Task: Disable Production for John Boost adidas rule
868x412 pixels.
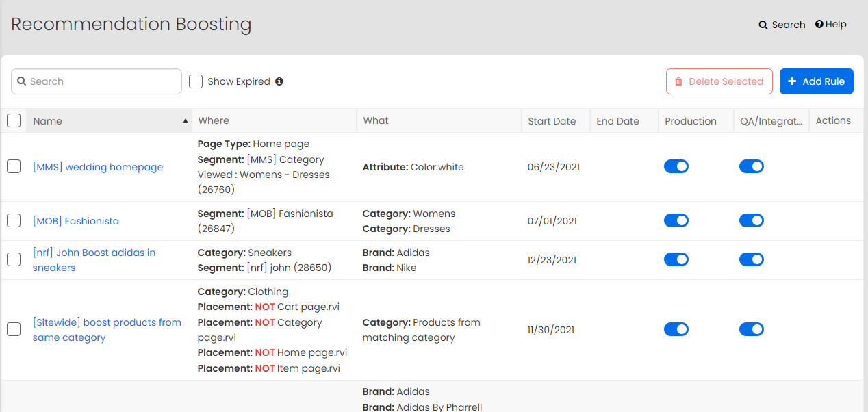Action: 676,259
